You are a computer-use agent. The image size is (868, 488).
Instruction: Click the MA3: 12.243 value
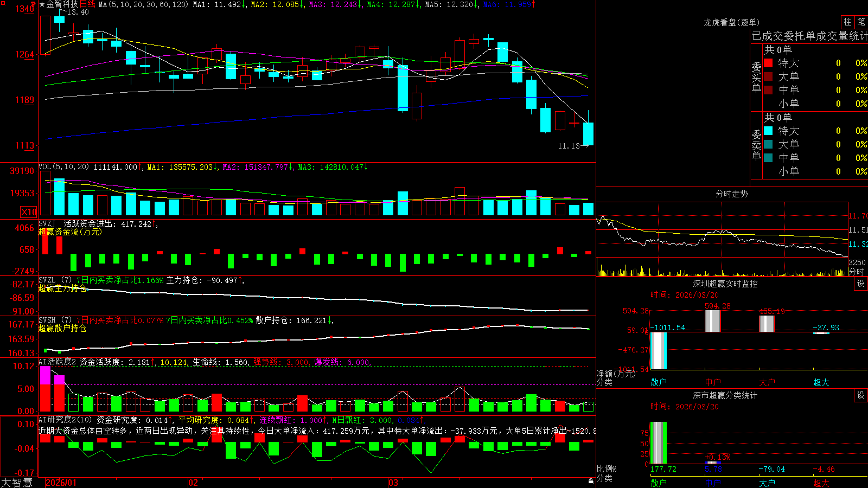[335, 4]
